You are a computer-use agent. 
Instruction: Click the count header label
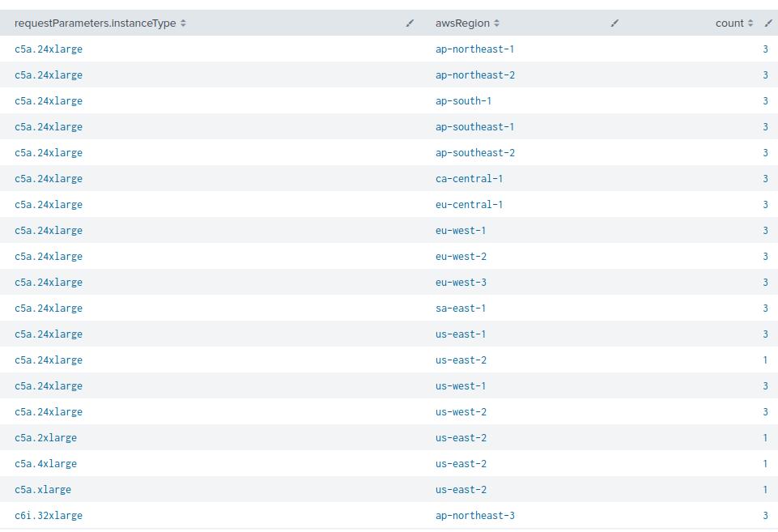point(729,23)
